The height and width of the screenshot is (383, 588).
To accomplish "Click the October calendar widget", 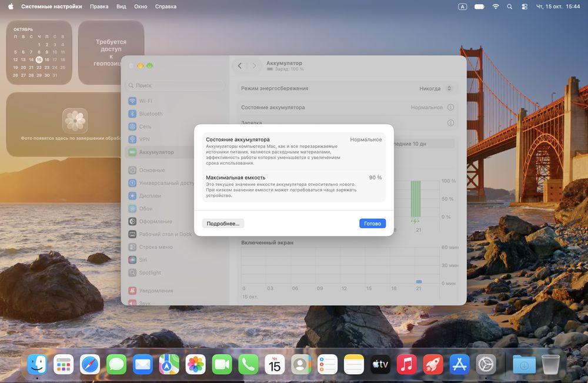I will point(39,52).
